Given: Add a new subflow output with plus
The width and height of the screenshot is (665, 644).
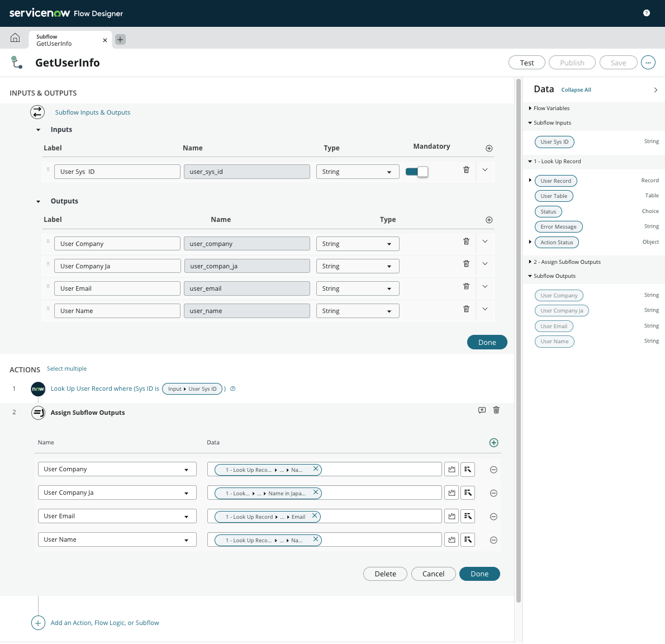Looking at the screenshot, I should (x=488, y=220).
